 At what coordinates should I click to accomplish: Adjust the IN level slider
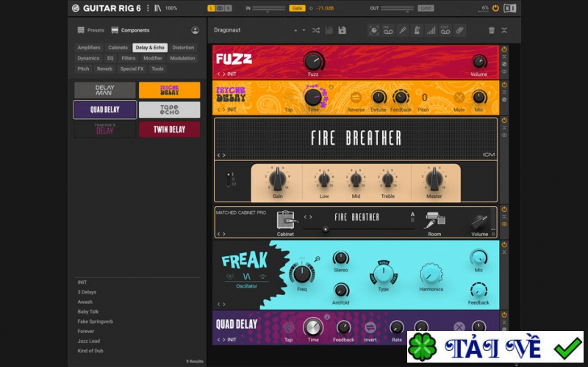[x=268, y=8]
